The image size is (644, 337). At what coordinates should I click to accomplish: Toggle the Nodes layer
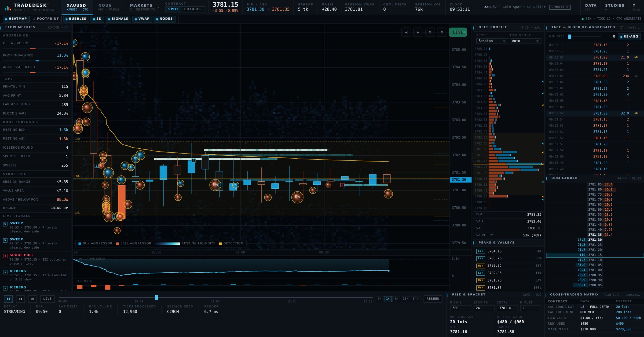[x=164, y=19]
